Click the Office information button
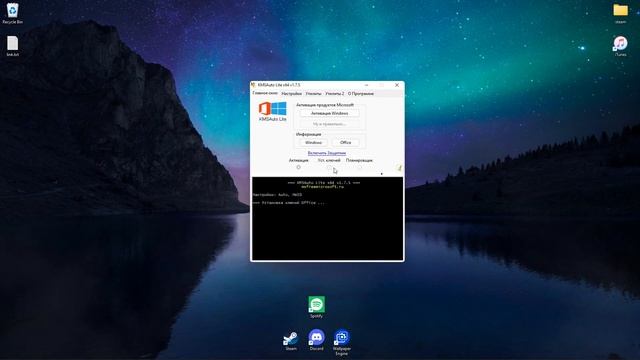The image size is (640, 360). tap(345, 142)
